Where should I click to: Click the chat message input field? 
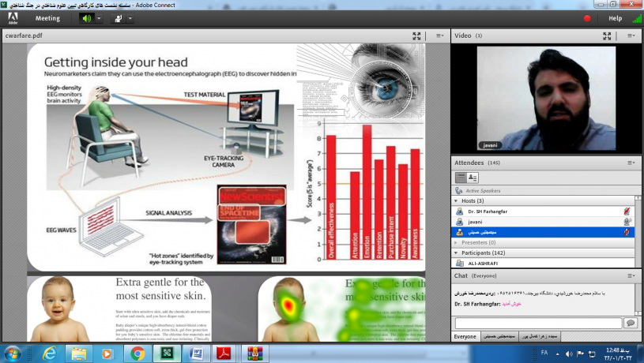click(x=537, y=323)
